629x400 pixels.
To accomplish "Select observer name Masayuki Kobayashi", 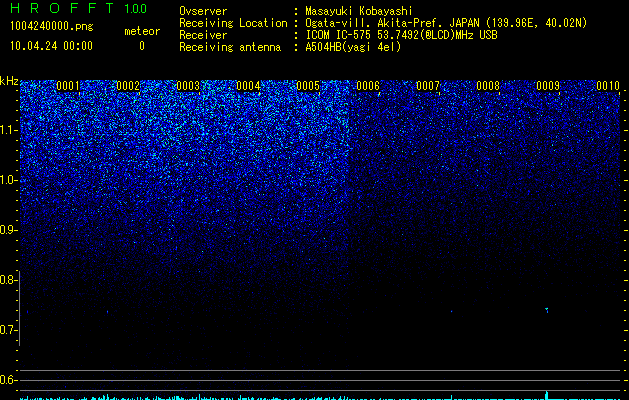I will tap(359, 11).
